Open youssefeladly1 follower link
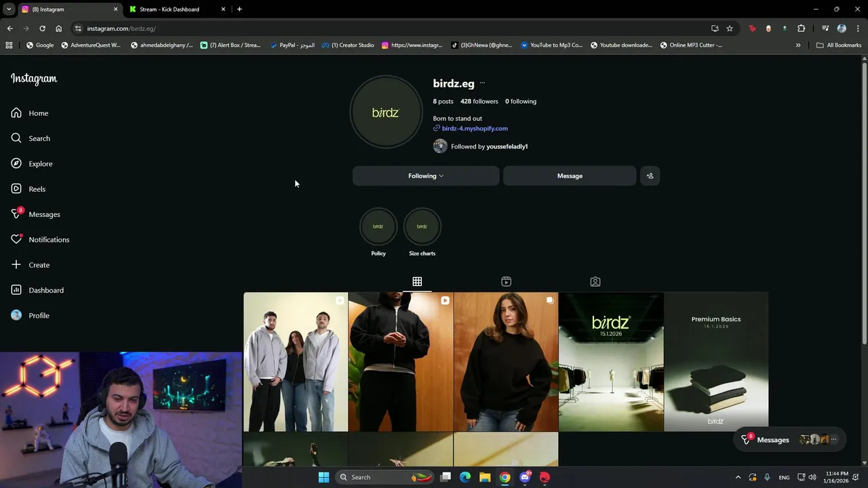 click(x=507, y=146)
